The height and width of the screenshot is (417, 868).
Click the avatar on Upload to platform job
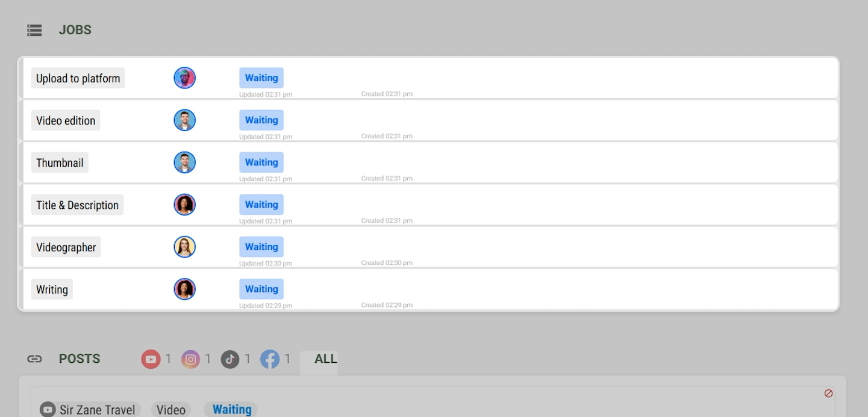(x=185, y=78)
